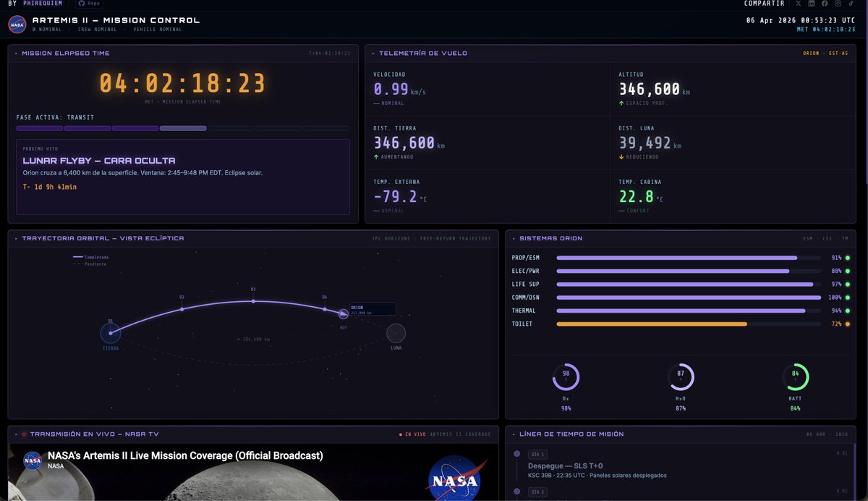The height and width of the screenshot is (501, 868).
Task: Click the BATT 84% circular gauge
Action: [x=795, y=377]
